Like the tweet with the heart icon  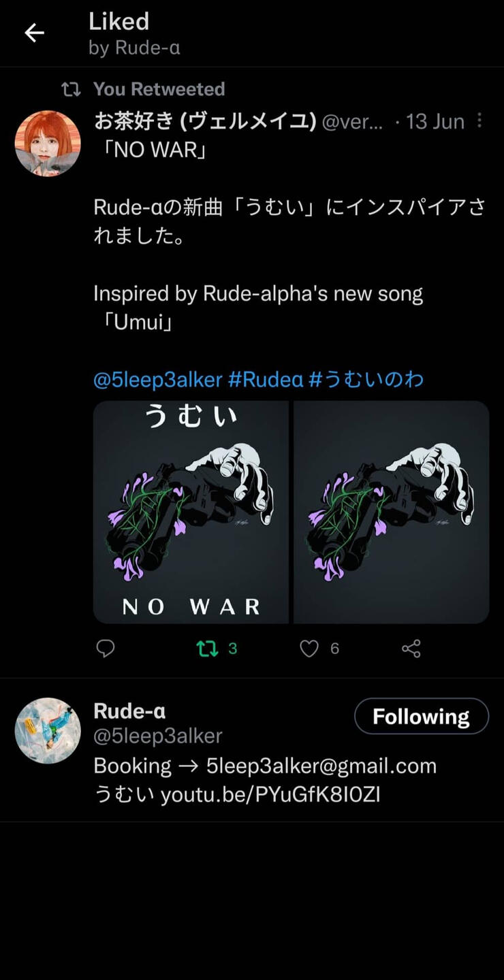[x=309, y=649]
